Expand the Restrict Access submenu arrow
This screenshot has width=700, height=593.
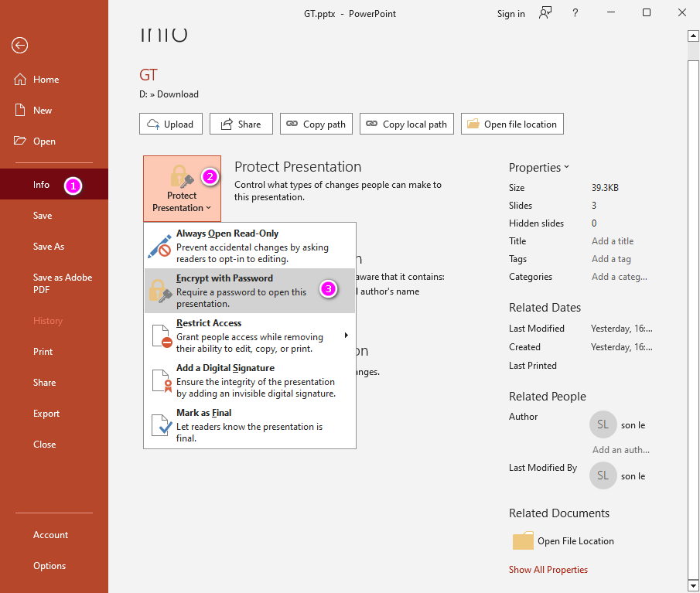tap(346, 334)
